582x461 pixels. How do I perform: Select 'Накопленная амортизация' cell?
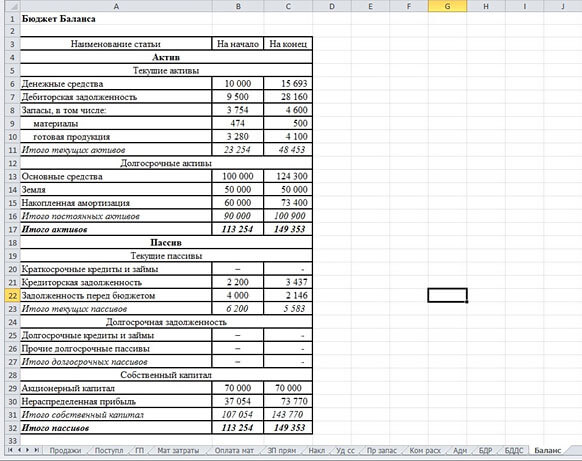click(116, 203)
